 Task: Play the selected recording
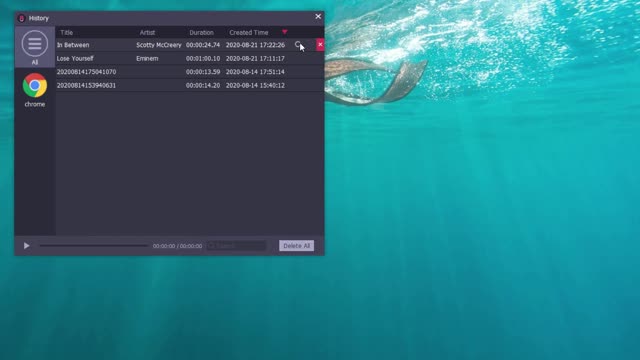pyautogui.click(x=27, y=246)
